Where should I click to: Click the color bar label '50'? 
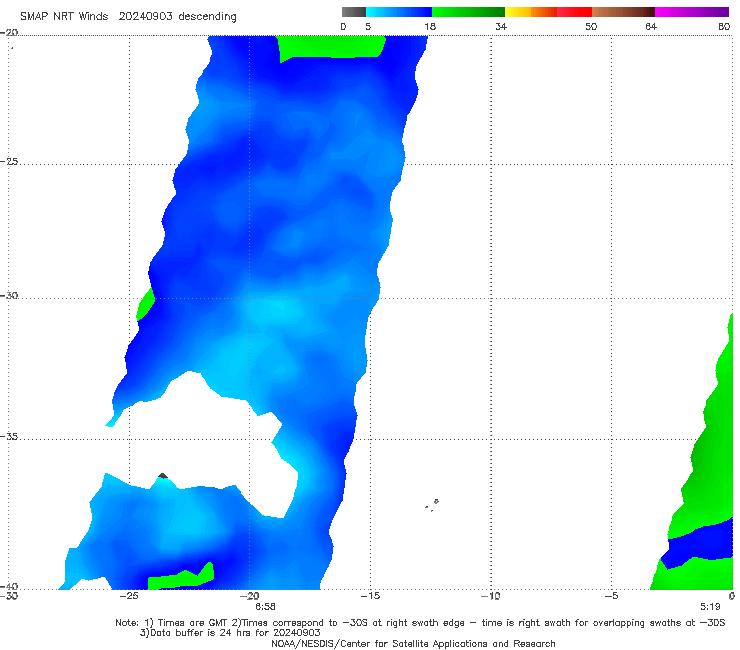click(x=591, y=27)
